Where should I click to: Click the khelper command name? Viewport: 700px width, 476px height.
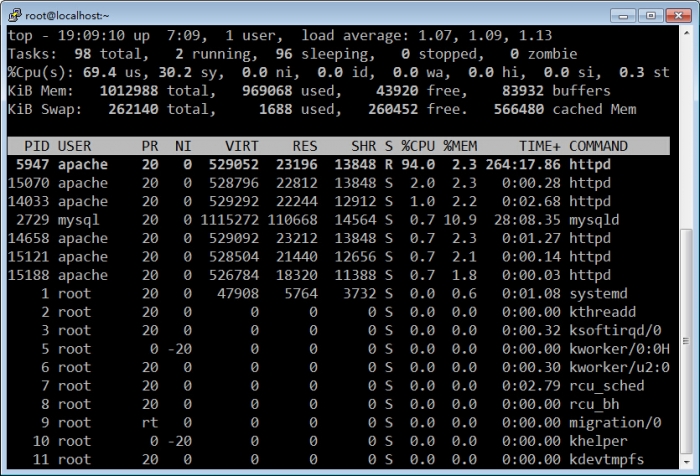(598, 441)
